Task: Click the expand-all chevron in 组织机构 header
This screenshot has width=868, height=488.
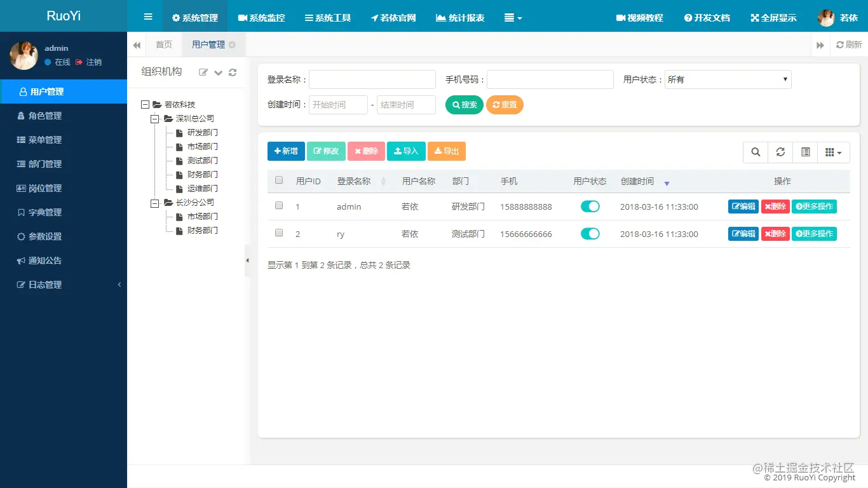Action: 218,72
